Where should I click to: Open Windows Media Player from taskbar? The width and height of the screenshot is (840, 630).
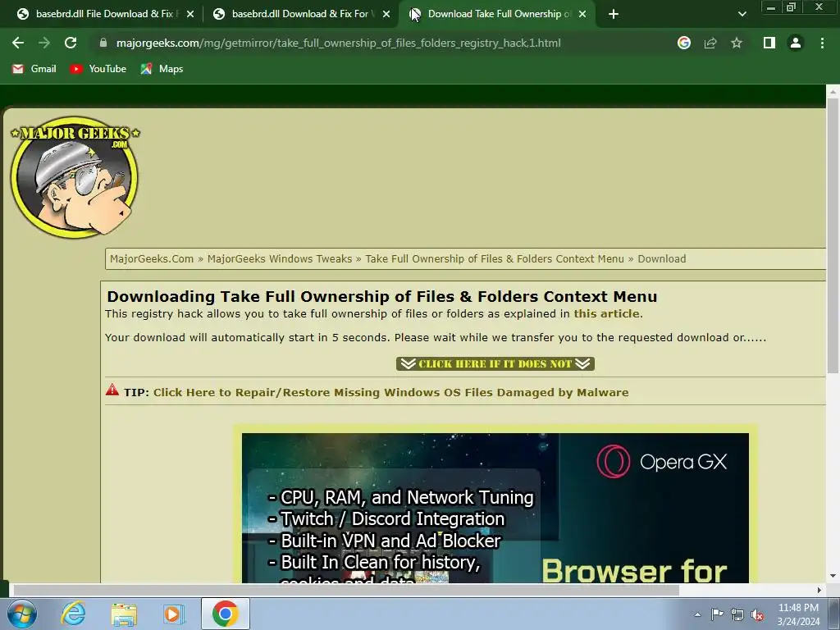point(174,614)
